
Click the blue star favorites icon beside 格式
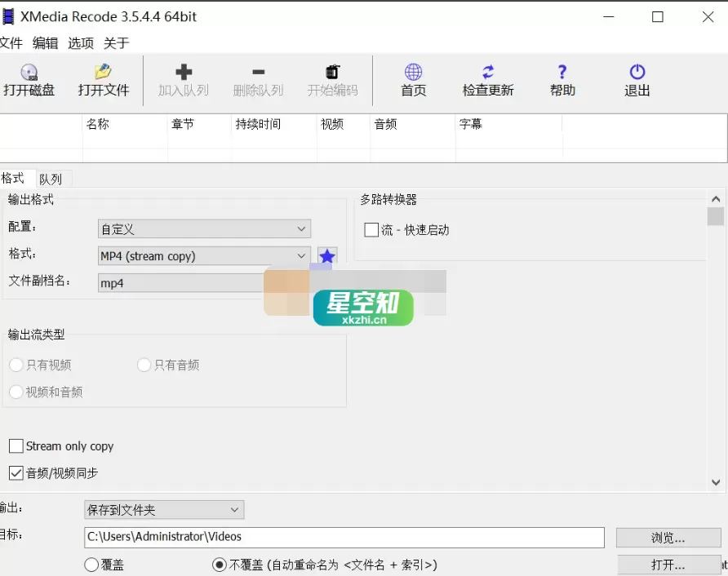[326, 256]
